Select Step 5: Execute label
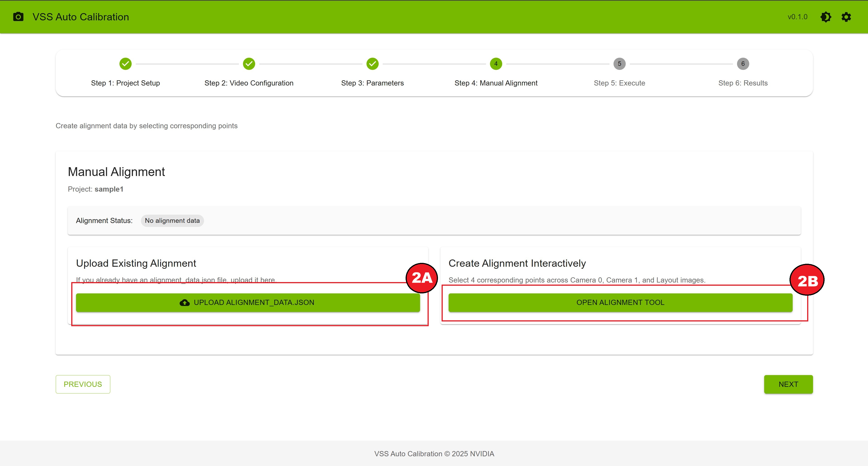Viewport: 868px width, 466px height. coord(619,83)
